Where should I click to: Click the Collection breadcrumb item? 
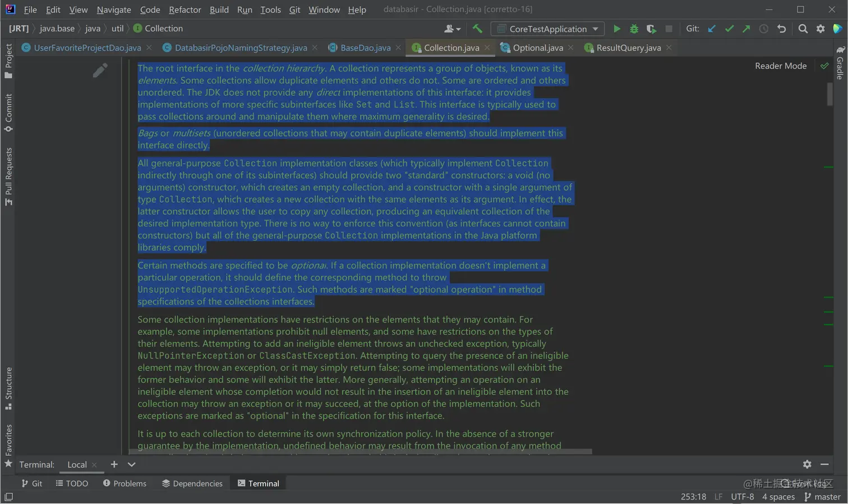click(158, 29)
